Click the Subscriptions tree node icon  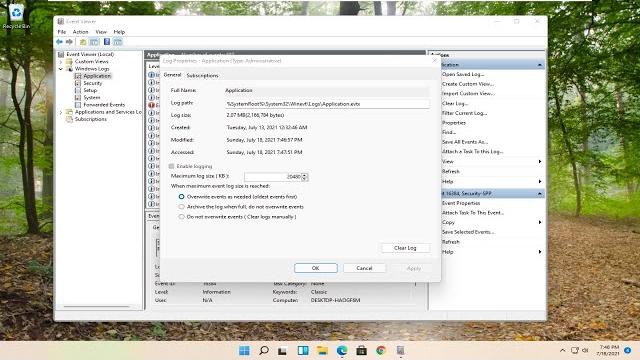click(x=69, y=119)
